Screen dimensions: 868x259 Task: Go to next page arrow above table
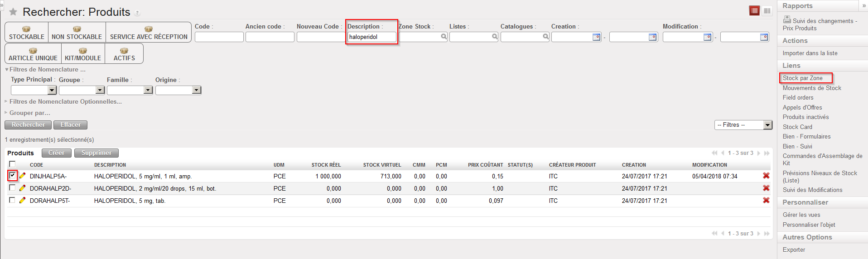759,153
